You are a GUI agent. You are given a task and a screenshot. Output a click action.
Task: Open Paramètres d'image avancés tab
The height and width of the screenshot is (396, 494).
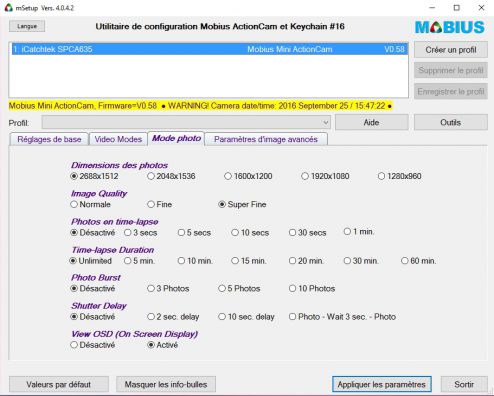(x=266, y=139)
